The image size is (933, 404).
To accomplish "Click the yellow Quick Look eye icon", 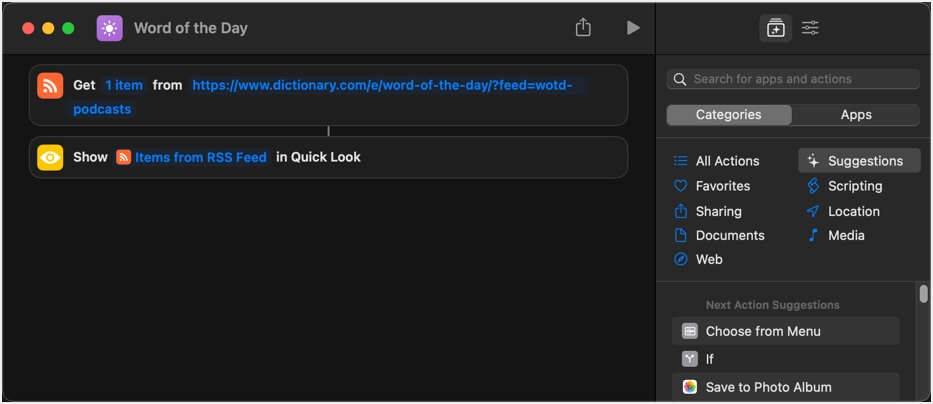I will (x=50, y=157).
